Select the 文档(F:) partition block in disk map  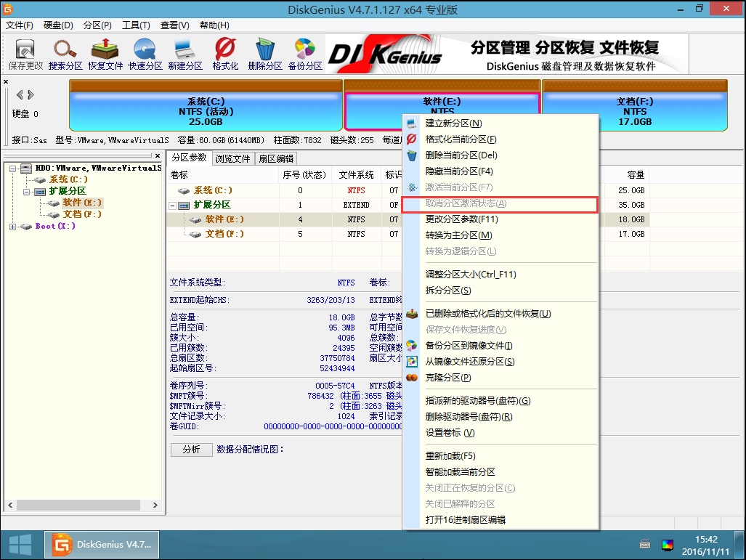635,105
